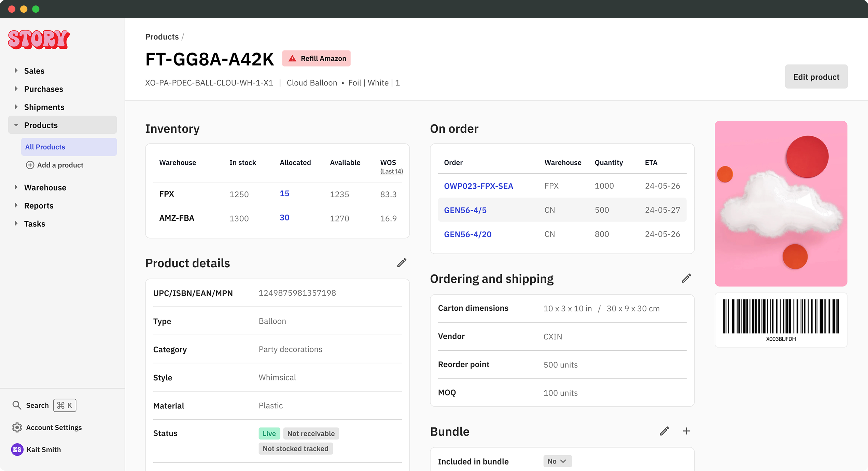The height and width of the screenshot is (471, 868).
Task: Open the Included in bundle dropdown
Action: coord(557,461)
